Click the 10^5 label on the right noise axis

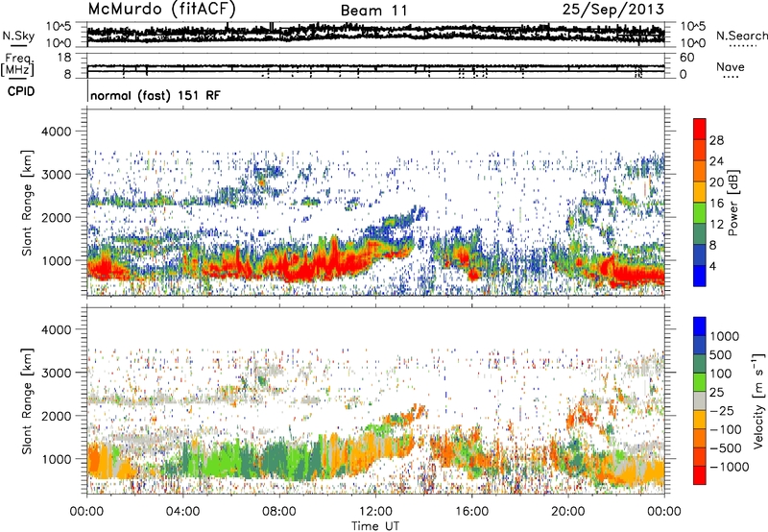click(693, 26)
